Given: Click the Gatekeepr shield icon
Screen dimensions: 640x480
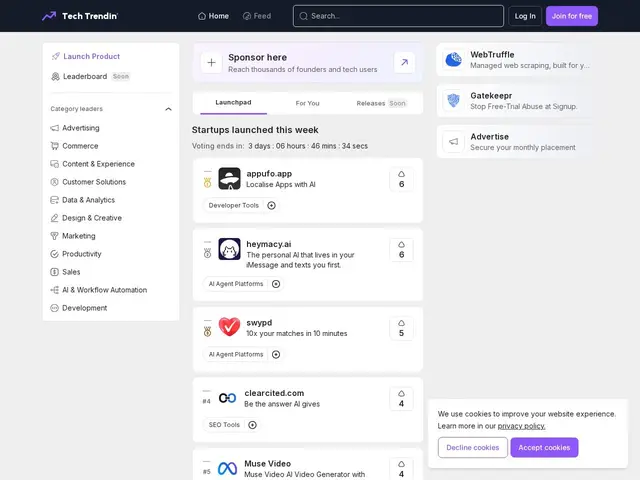Looking at the screenshot, I should pos(453,100).
